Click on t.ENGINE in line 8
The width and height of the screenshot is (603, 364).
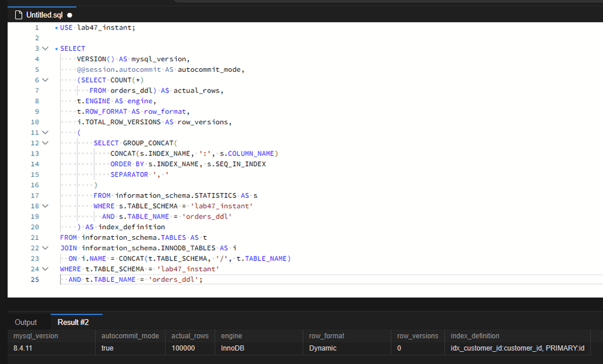pos(94,101)
